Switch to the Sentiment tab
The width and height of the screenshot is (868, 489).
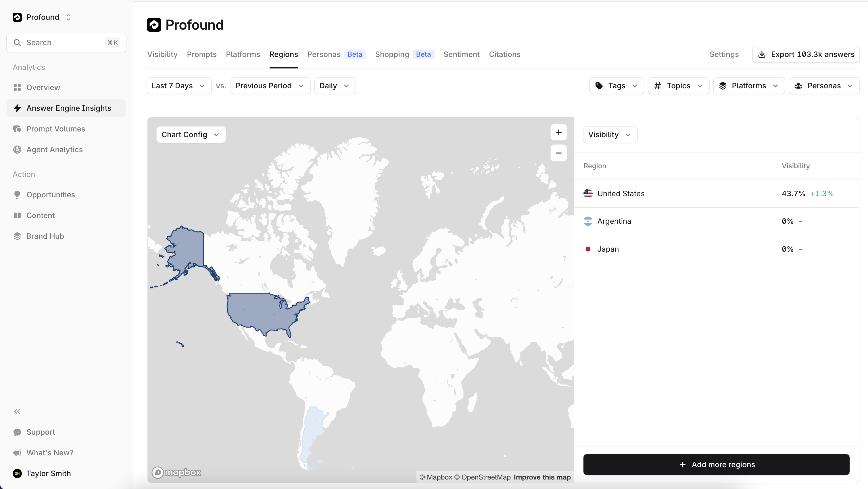461,54
